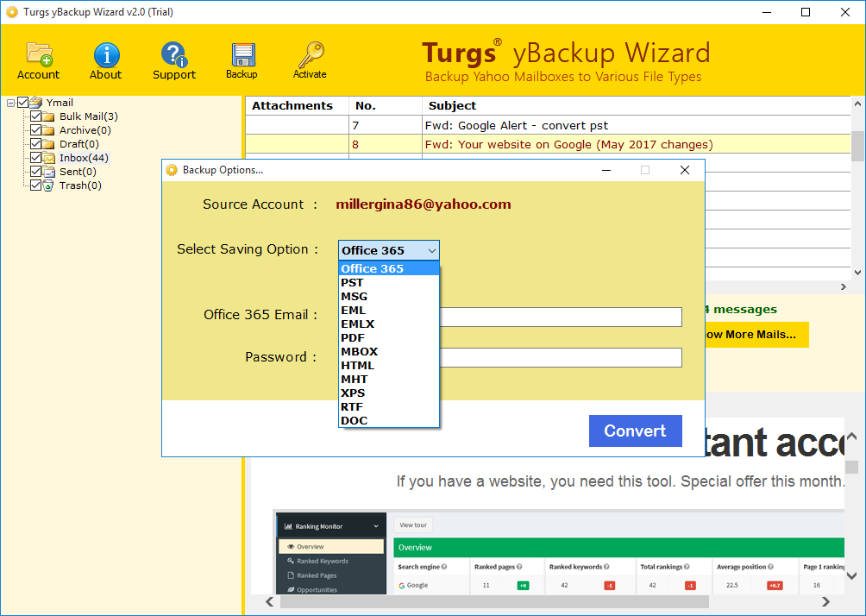This screenshot has height=616, width=866.
Task: Choose Office 365 in saving option list
Action: click(389, 268)
